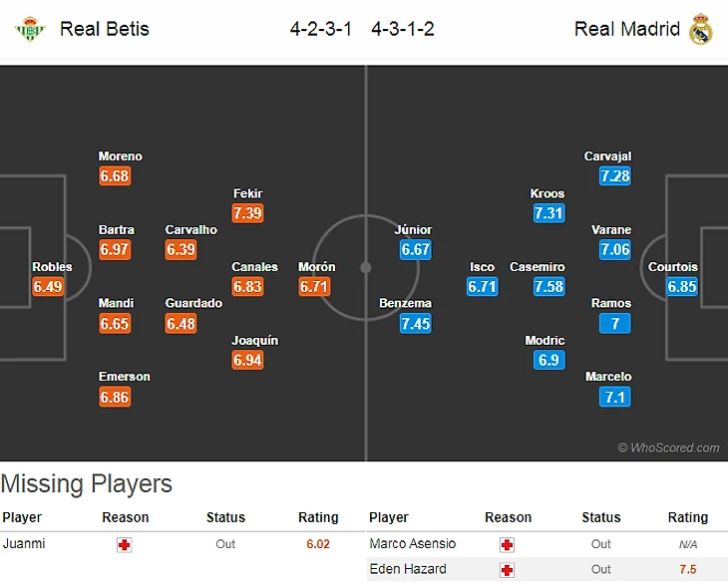The image size is (728, 585).
Task: Click the Rating column header on the right
Action: pyautogui.click(x=688, y=517)
